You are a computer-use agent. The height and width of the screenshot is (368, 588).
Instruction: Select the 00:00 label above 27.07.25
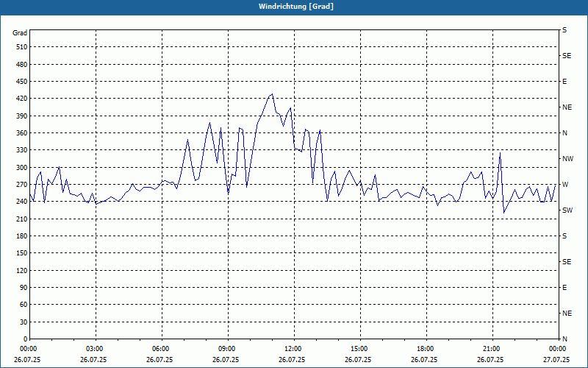[x=557, y=349]
